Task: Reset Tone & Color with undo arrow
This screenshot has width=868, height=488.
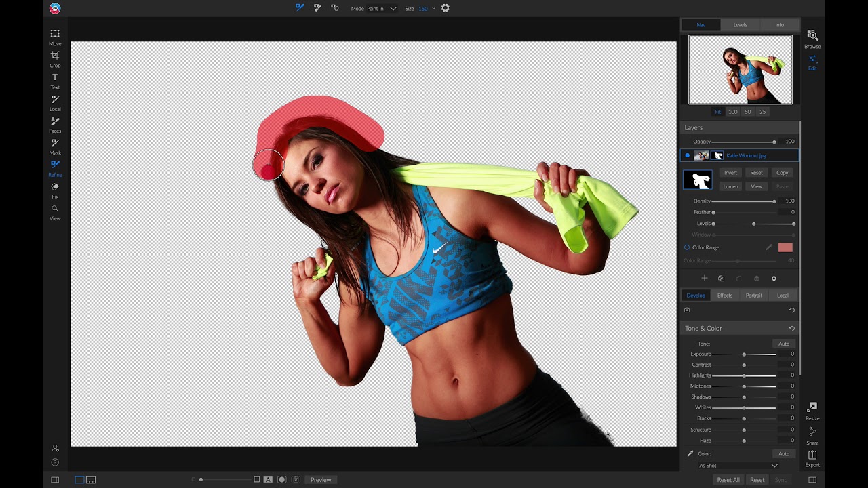Action: 791,328
